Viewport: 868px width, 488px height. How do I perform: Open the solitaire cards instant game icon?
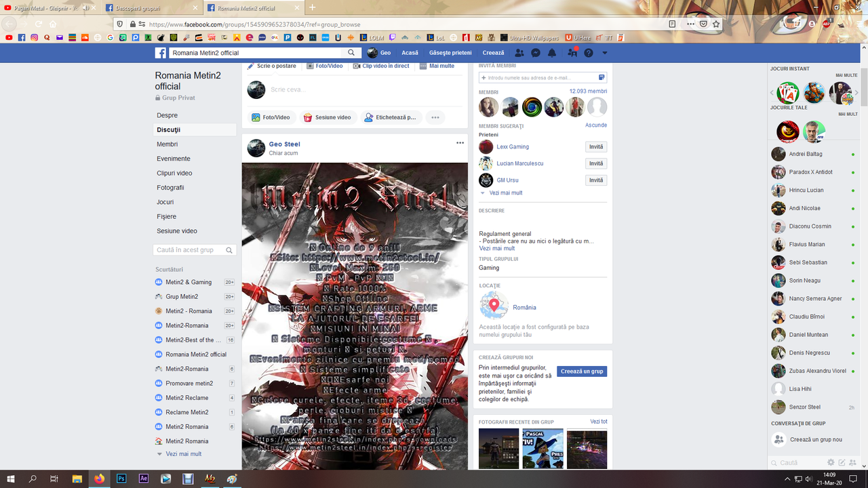tap(788, 93)
